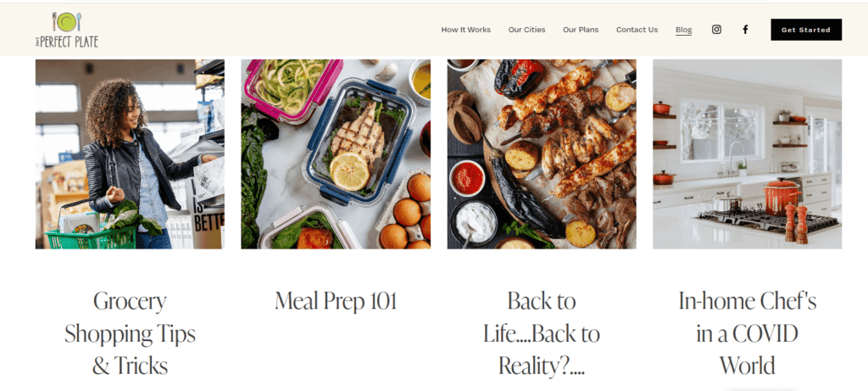This screenshot has height=391, width=868.
Task: Open the grocery shopping woman thumbnail
Action: pos(130,154)
